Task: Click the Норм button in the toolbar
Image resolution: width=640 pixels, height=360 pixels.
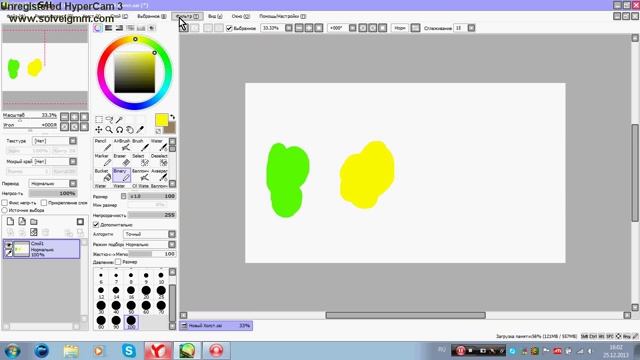Action: [x=400, y=28]
